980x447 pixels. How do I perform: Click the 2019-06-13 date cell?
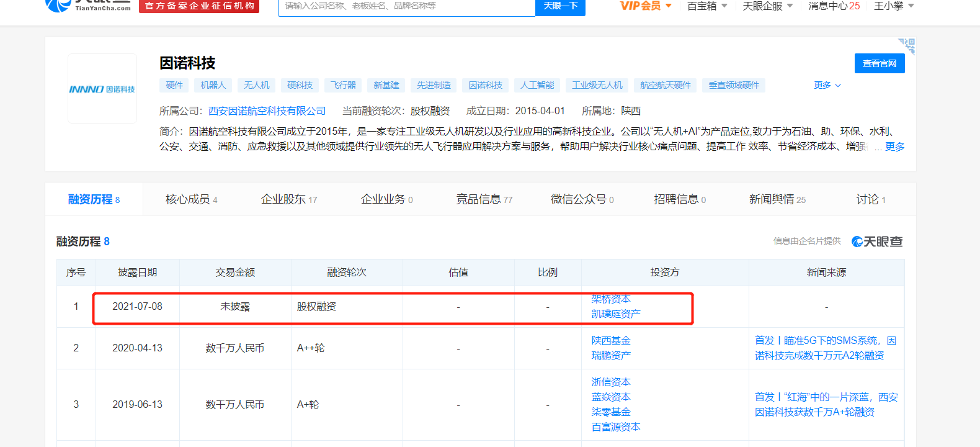click(137, 404)
